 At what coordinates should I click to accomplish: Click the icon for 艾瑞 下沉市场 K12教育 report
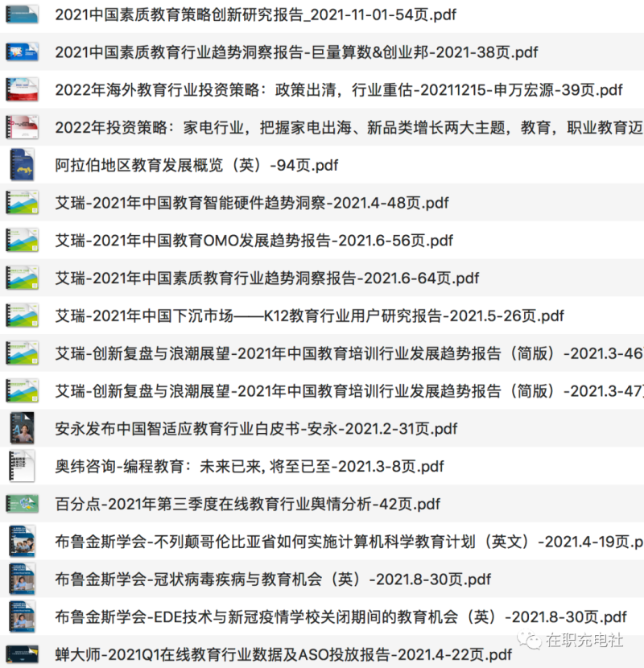[22, 315]
